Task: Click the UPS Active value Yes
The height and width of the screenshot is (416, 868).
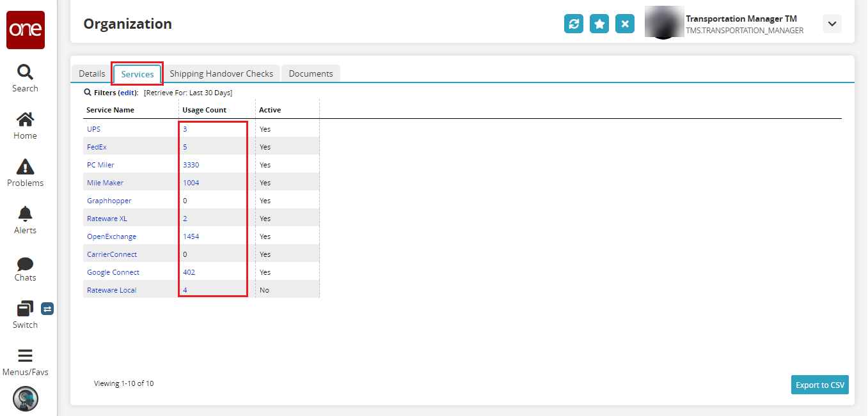Action: [265, 129]
